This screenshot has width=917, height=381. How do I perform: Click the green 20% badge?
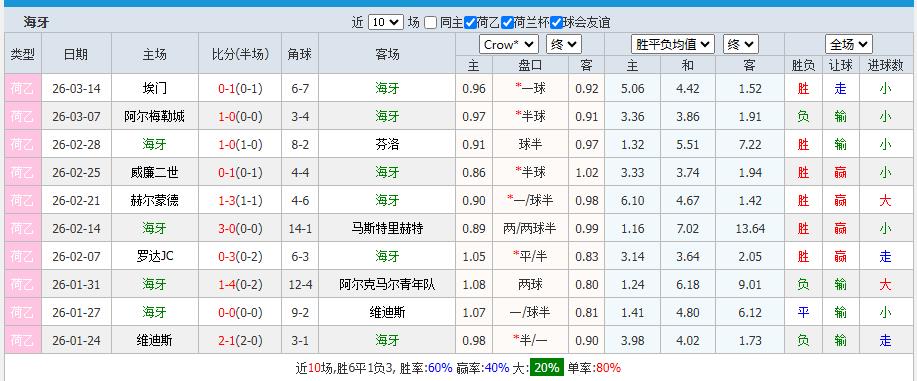547,368
